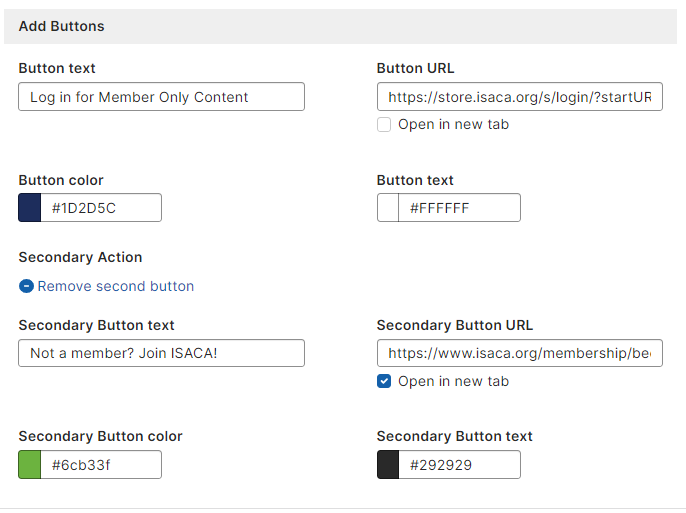
Task: Click the #6cb33f hex color field
Action: [101, 464]
